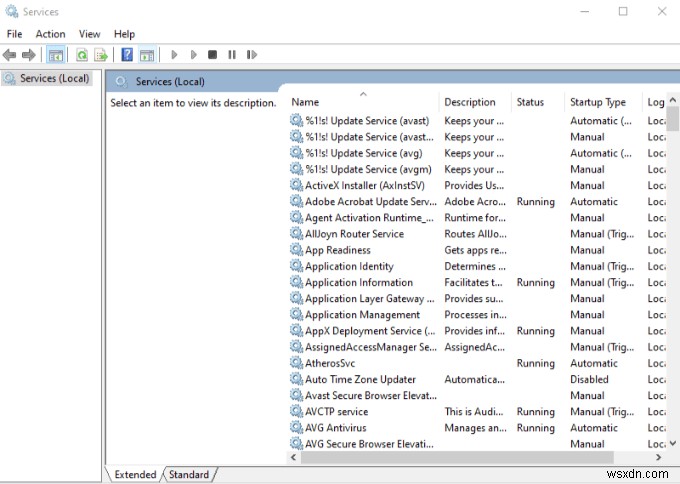680x484 pixels.
Task: Click the Restart Service toolbar icon
Action: pyautogui.click(x=251, y=55)
